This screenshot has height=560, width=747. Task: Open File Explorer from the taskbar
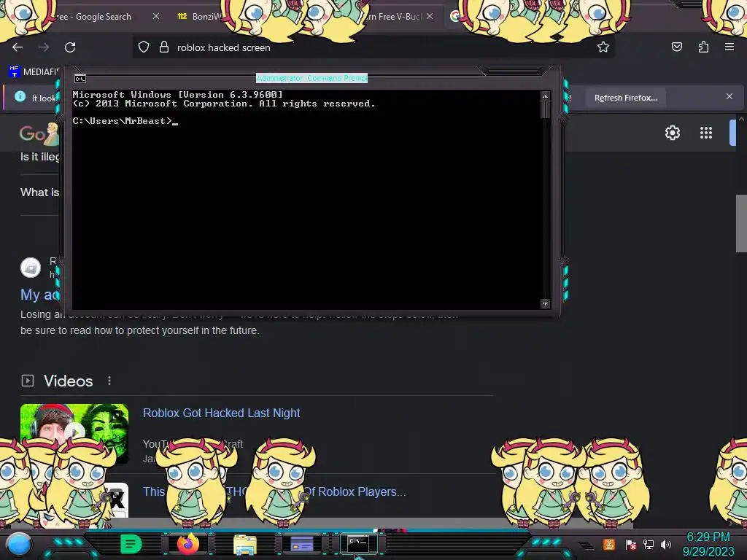pos(245,544)
